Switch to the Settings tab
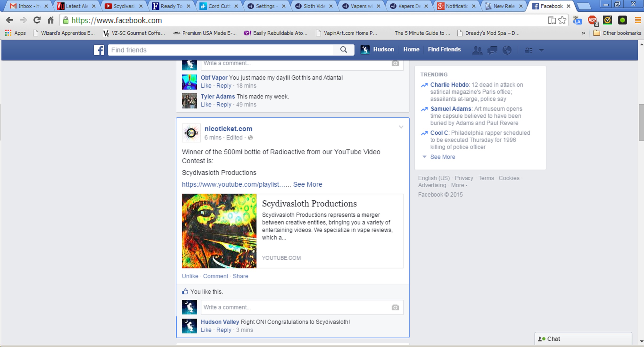 (266, 6)
